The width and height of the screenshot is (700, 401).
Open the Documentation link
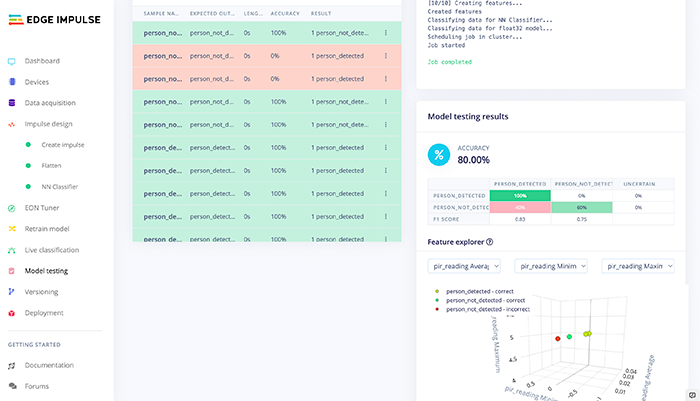pyautogui.click(x=49, y=366)
